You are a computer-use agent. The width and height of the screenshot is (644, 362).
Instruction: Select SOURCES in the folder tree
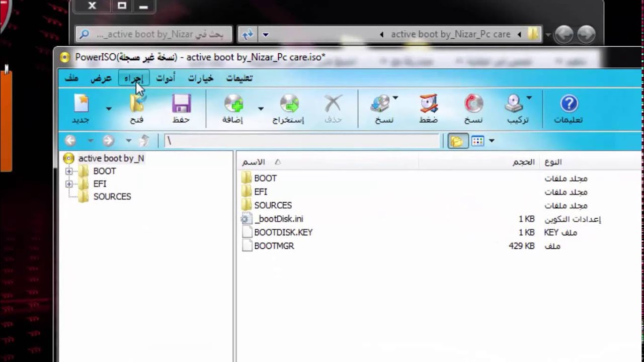[112, 197]
